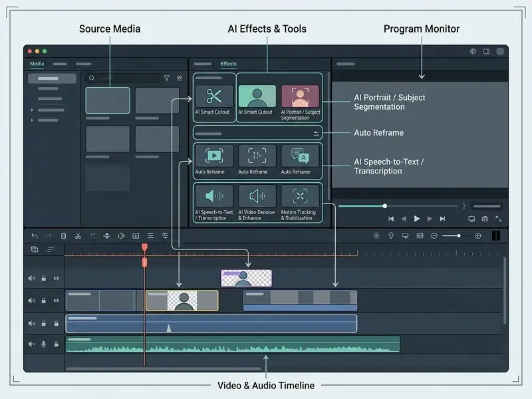The height and width of the screenshot is (399, 532).
Task: Play the program monitor preview
Action: click(417, 219)
